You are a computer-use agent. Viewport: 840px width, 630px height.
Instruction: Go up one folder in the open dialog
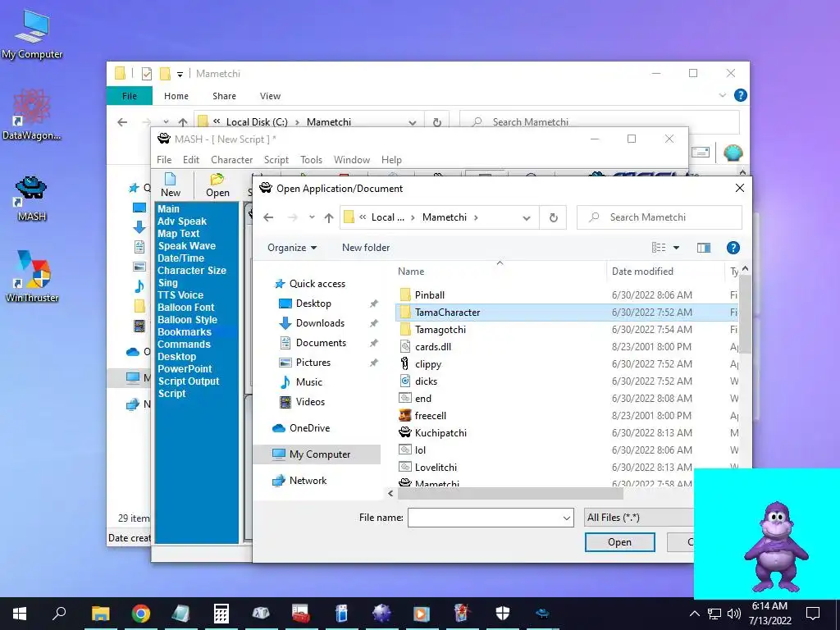coord(329,217)
